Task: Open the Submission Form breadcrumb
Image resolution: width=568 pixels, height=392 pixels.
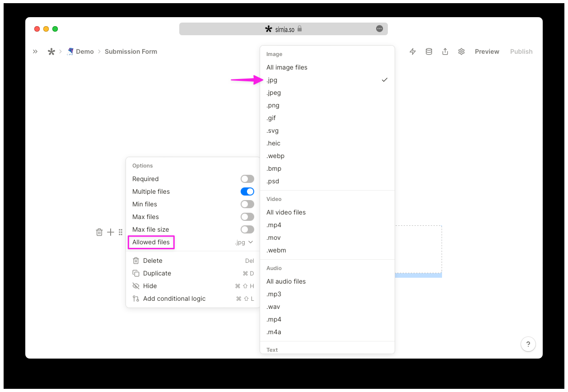Action: 131,51
